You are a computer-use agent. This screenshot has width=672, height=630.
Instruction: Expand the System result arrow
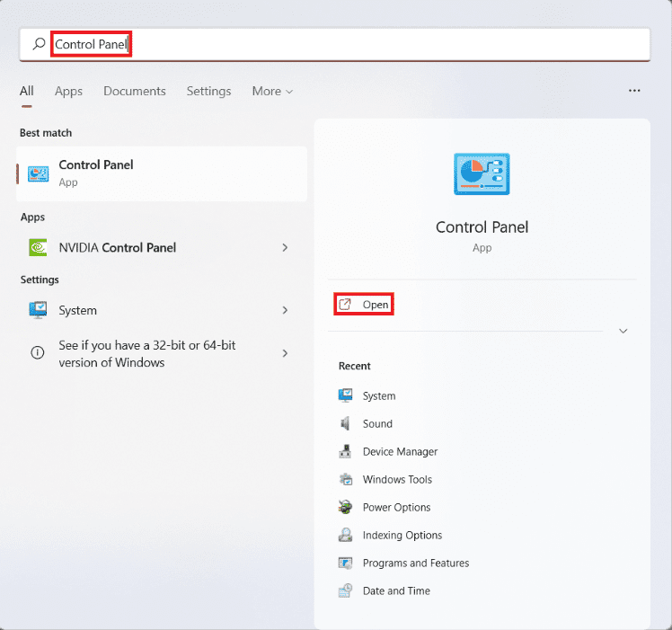[x=285, y=310]
